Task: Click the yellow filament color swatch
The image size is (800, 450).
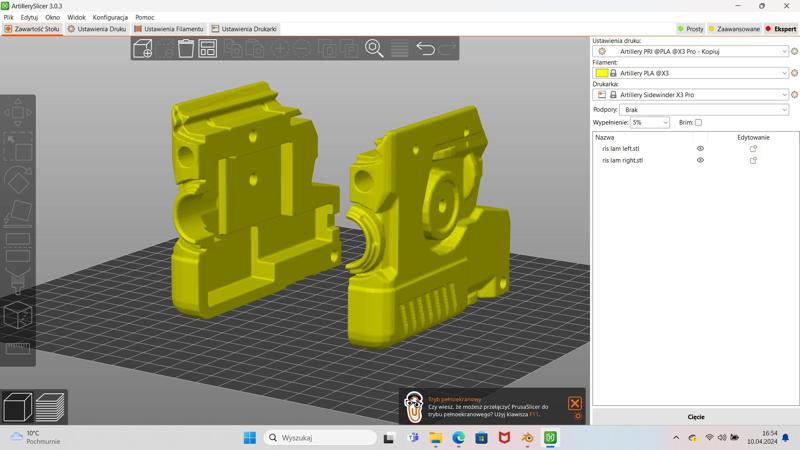Action: pos(601,73)
